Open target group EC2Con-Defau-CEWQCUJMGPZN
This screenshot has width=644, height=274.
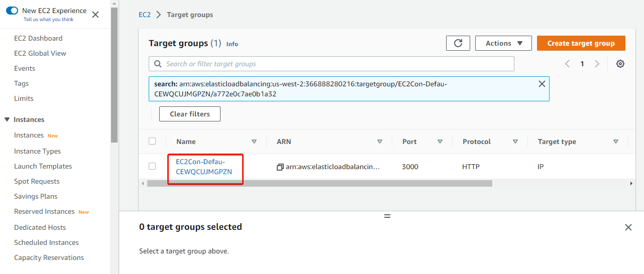pyautogui.click(x=204, y=167)
